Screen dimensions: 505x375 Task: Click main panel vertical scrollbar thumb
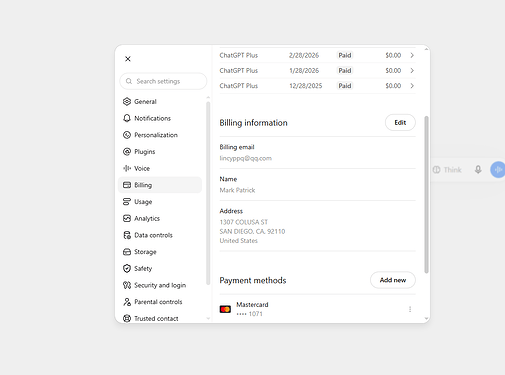tap(426, 195)
